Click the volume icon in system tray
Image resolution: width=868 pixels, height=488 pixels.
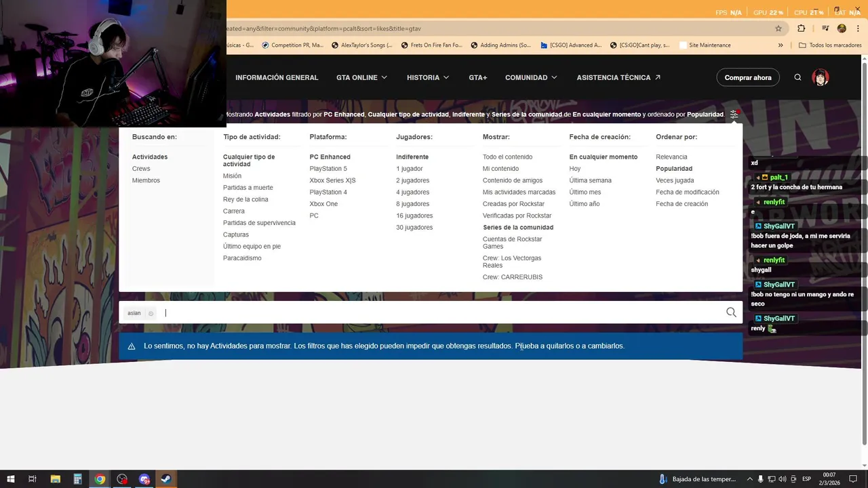783,479
